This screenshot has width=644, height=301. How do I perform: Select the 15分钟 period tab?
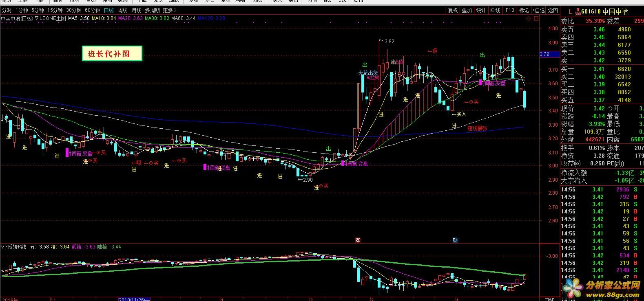point(55,10)
